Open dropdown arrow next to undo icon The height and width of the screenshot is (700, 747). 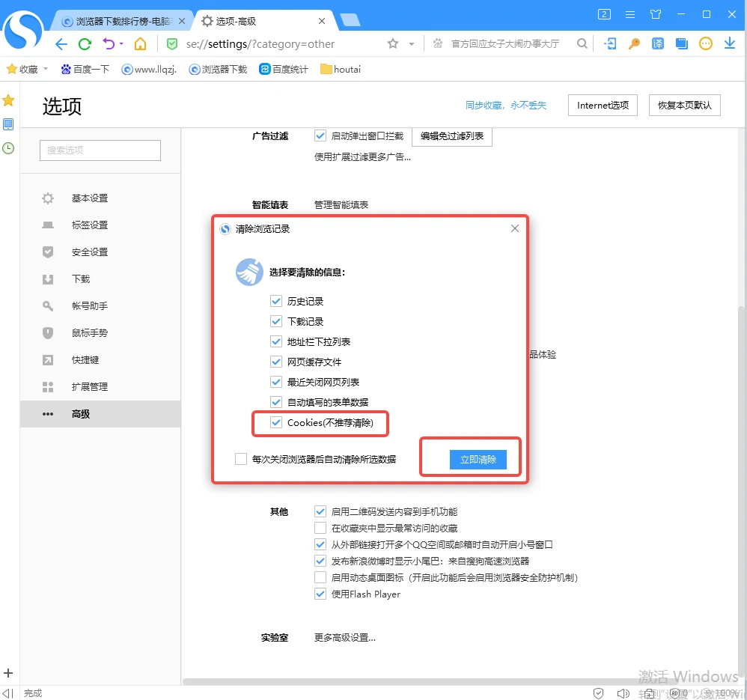pos(121,44)
